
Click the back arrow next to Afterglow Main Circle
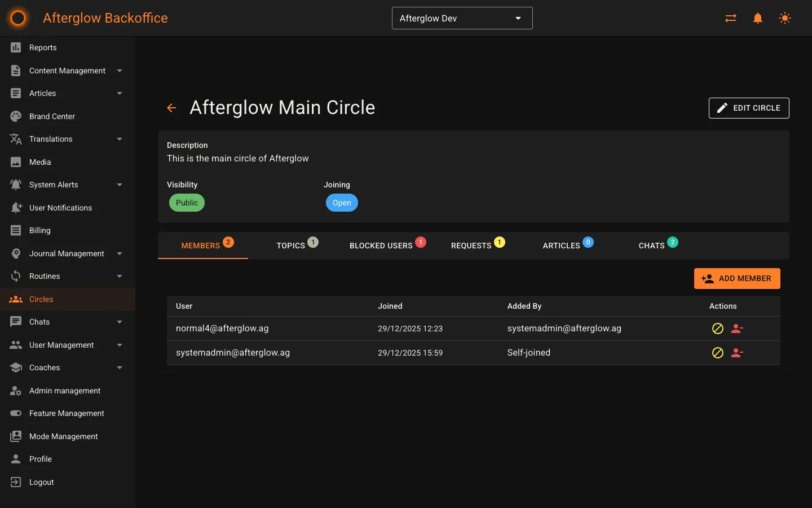[x=171, y=108]
